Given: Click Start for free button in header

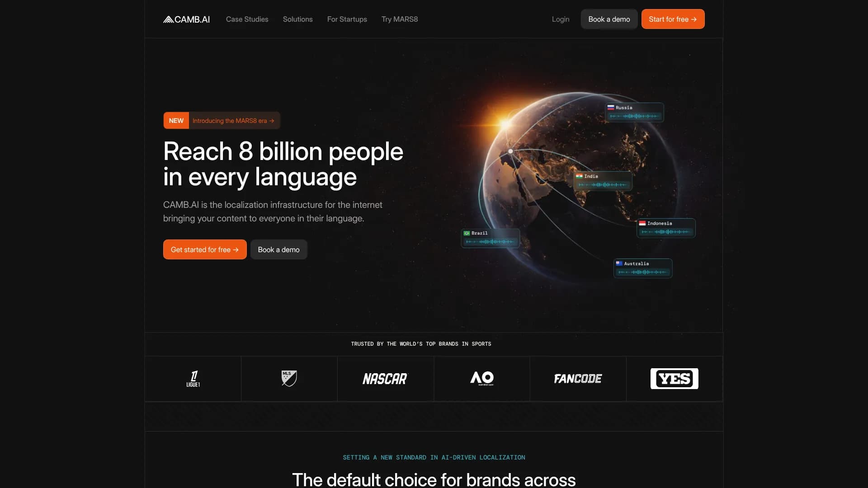Looking at the screenshot, I should pos(673,19).
